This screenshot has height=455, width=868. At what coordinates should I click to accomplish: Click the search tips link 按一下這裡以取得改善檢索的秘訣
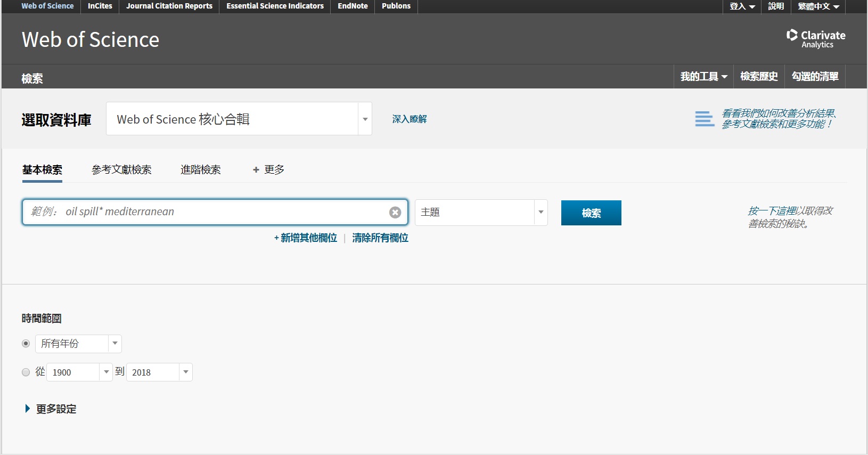(x=790, y=217)
